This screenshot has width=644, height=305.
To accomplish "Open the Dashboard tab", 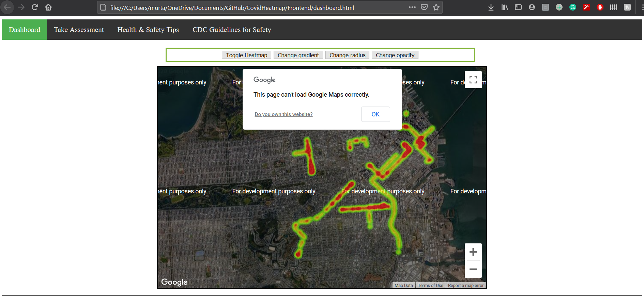I will click(x=25, y=30).
